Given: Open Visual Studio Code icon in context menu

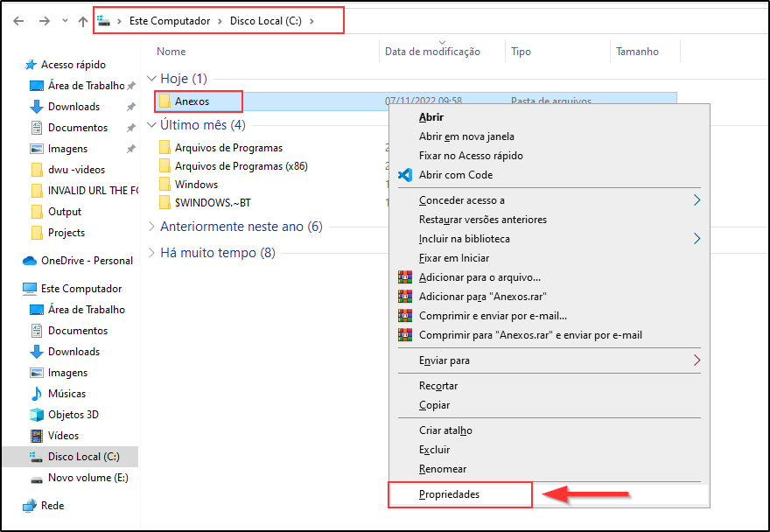Looking at the screenshot, I should coord(404,175).
